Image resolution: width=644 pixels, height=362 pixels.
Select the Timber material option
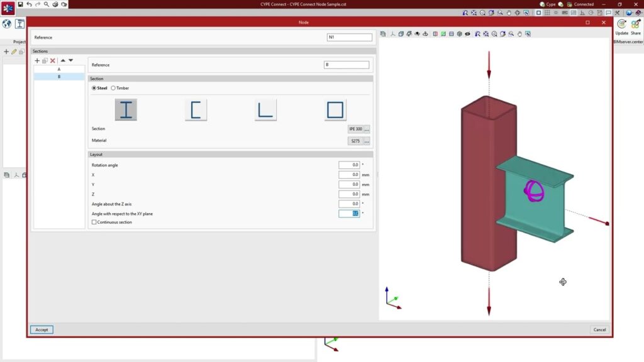click(114, 88)
